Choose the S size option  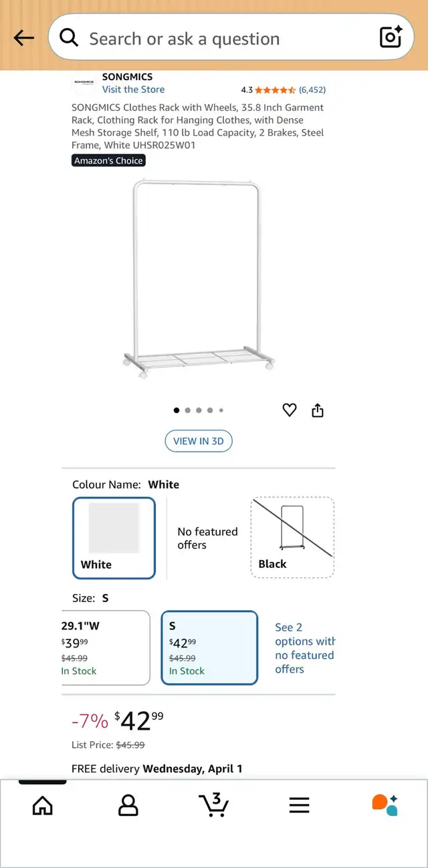209,647
